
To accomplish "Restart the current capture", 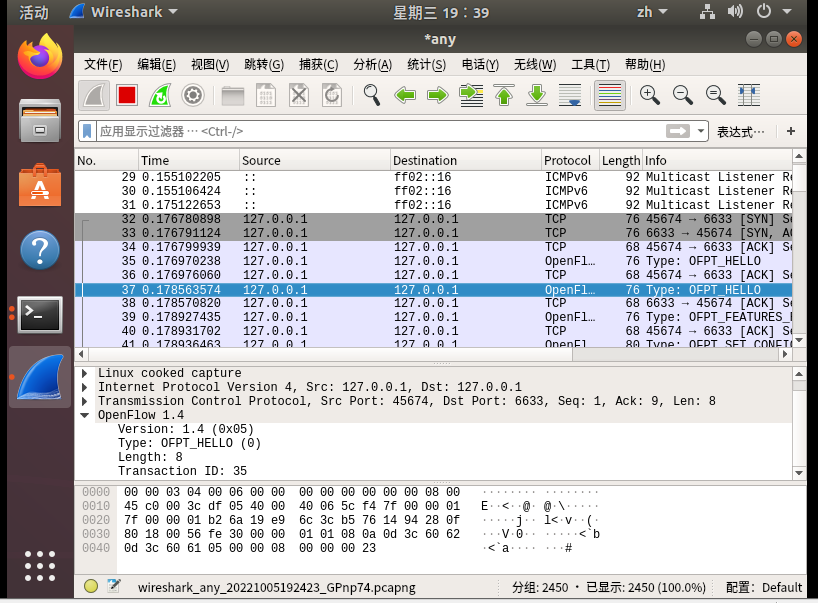I will point(160,95).
